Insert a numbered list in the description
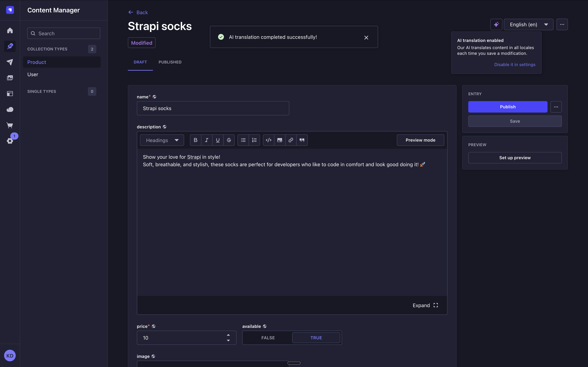Viewport: 588px width, 367px height. (x=254, y=140)
